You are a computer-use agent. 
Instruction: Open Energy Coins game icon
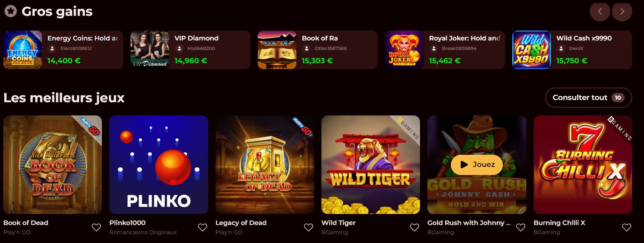tap(23, 50)
